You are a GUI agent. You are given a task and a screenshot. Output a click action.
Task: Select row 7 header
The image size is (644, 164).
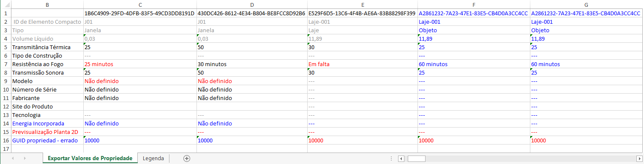[x=5, y=64]
